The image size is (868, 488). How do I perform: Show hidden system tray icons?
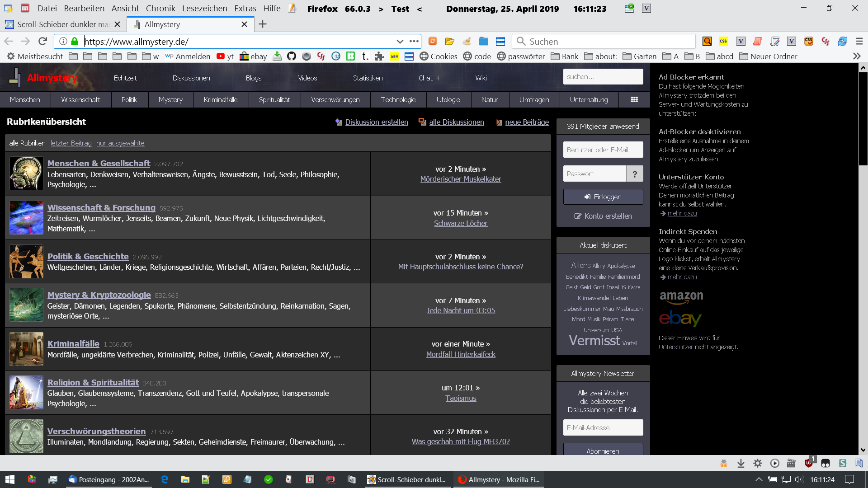pyautogui.click(x=759, y=479)
